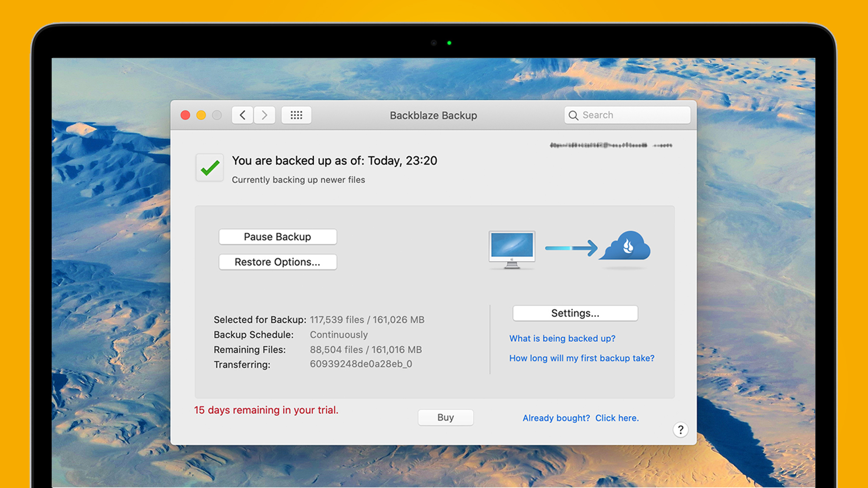Viewport: 868px width, 488px height.
Task: Click 'How long will my first backup take?' link
Action: pos(581,358)
